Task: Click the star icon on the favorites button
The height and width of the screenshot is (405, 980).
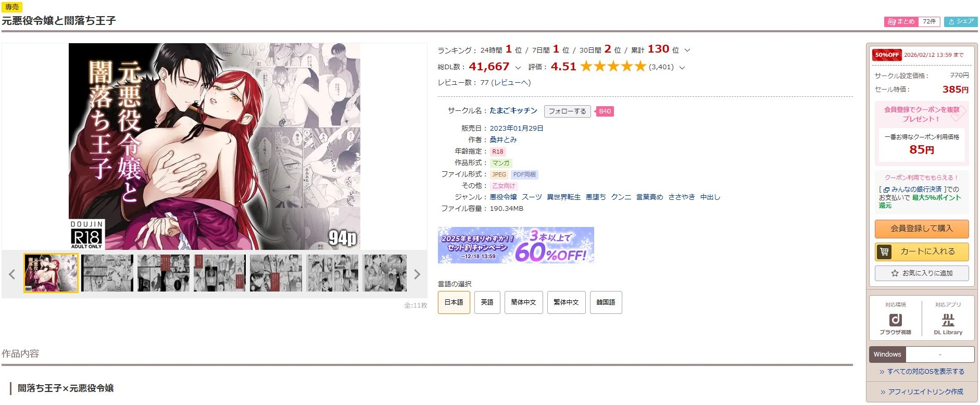Action: tap(895, 273)
